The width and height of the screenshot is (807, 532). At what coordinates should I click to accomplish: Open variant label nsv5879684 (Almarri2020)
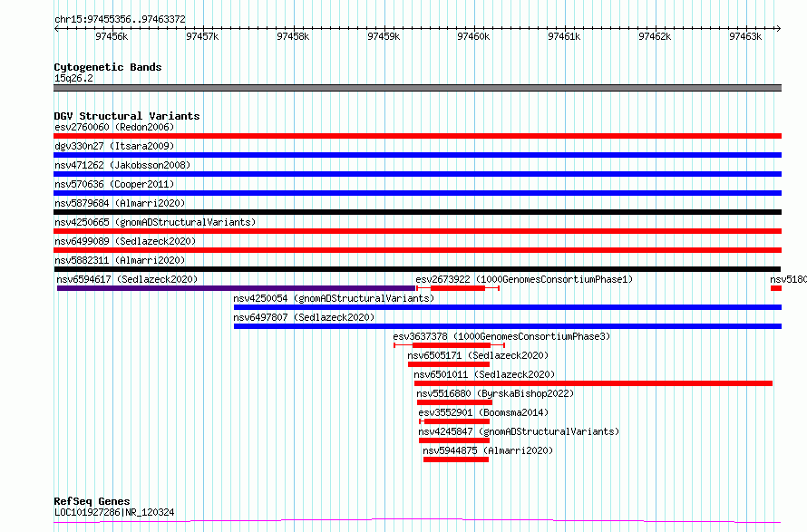(120, 203)
